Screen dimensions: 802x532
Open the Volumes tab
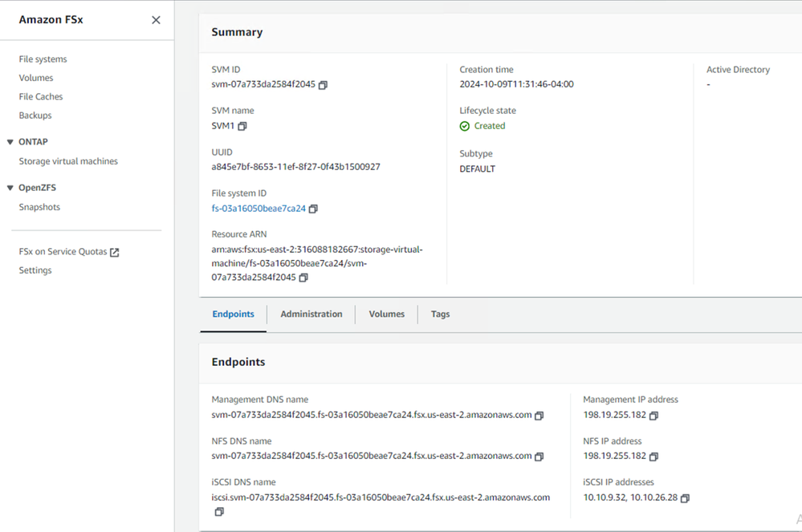pyautogui.click(x=386, y=315)
